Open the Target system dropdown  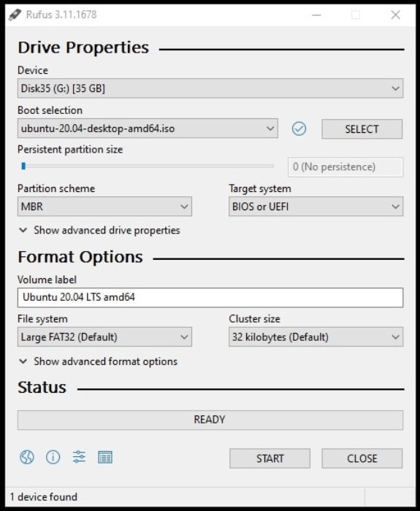click(x=316, y=207)
